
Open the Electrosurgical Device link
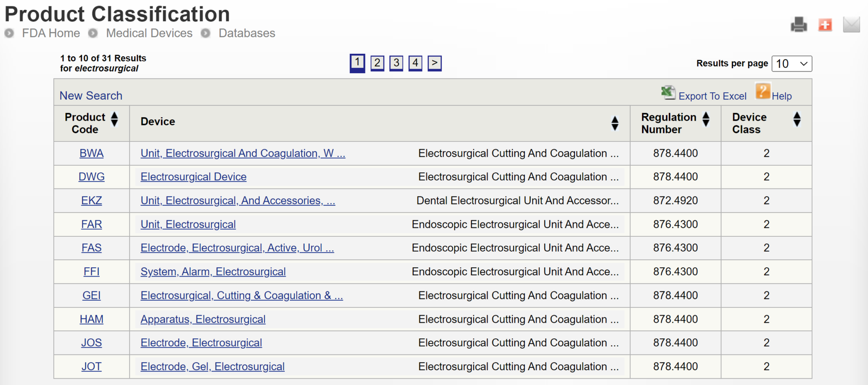pyautogui.click(x=193, y=177)
